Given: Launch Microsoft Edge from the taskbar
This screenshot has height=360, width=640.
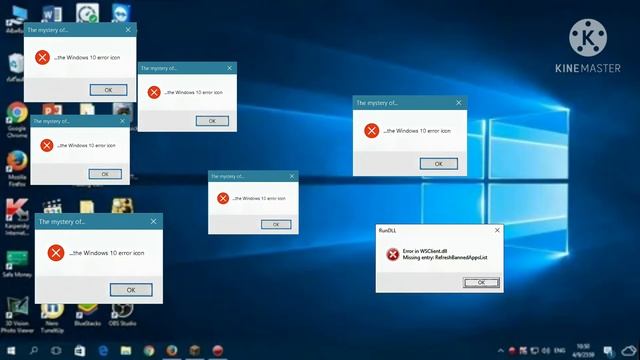Looking at the screenshot, I should (103, 351).
